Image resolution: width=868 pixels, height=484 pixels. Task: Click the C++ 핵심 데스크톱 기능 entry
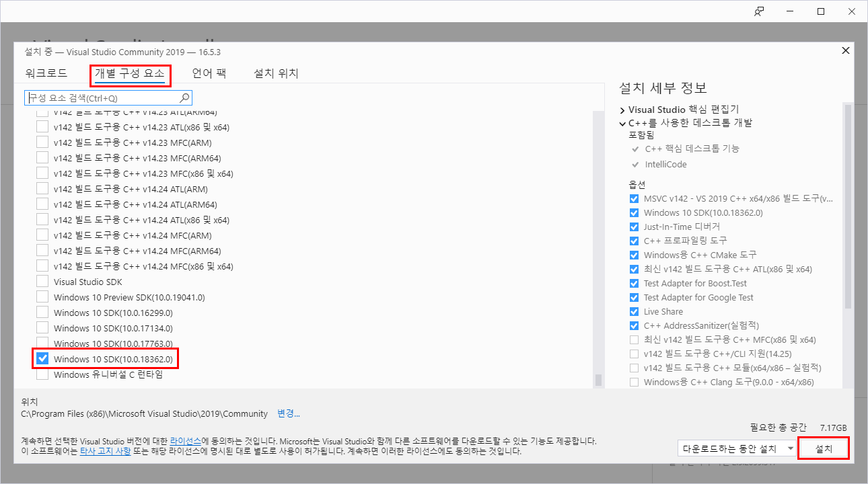click(x=692, y=149)
